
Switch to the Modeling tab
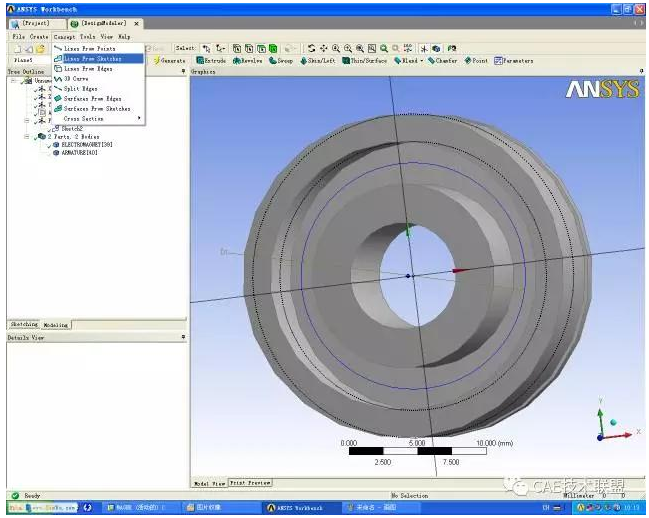point(55,325)
